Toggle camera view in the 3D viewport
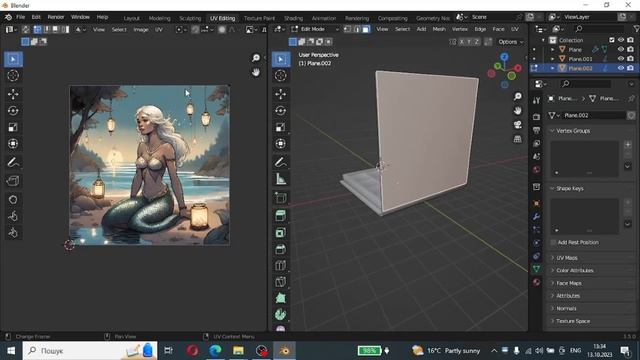The image size is (640, 360). click(x=518, y=125)
